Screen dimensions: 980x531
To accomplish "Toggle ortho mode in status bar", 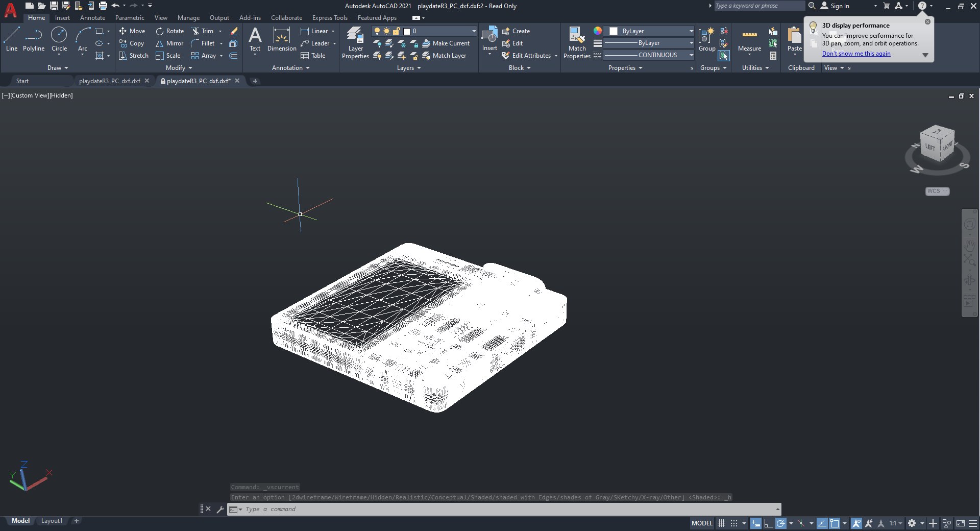I will [768, 523].
